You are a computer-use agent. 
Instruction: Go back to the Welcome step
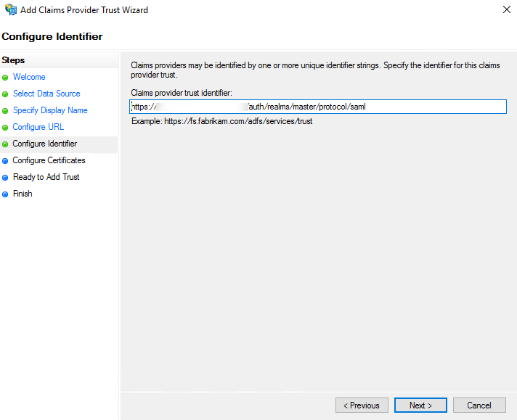29,77
